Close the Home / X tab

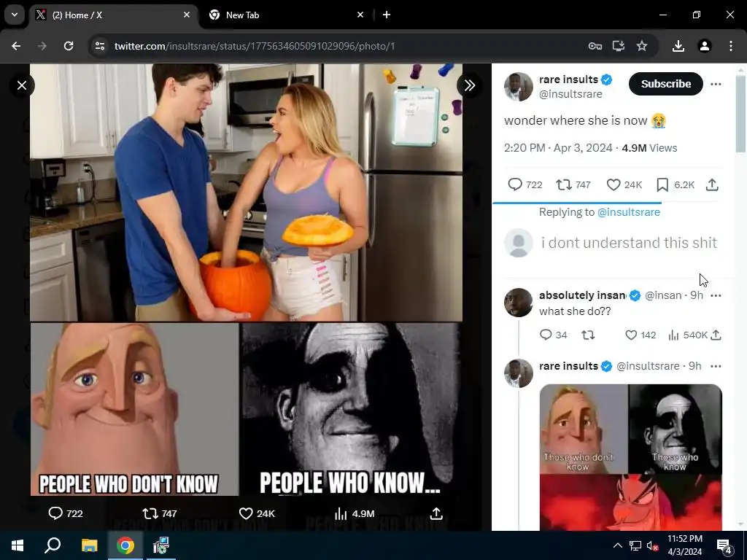click(187, 15)
